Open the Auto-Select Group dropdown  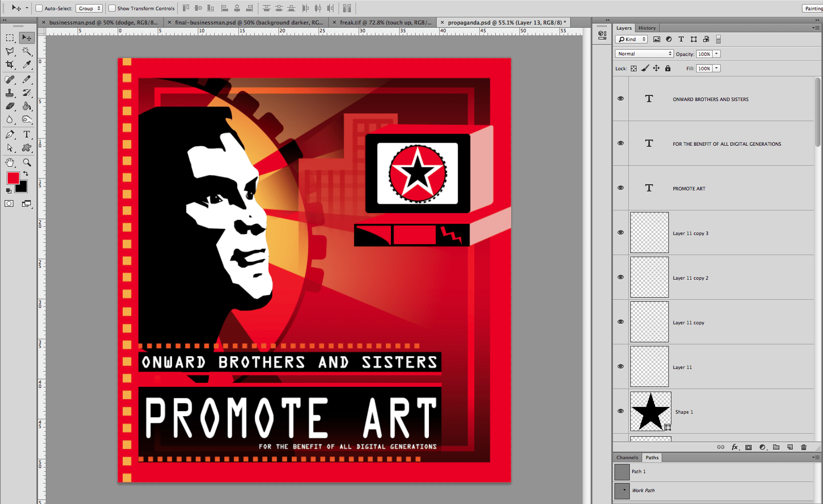pyautogui.click(x=89, y=8)
